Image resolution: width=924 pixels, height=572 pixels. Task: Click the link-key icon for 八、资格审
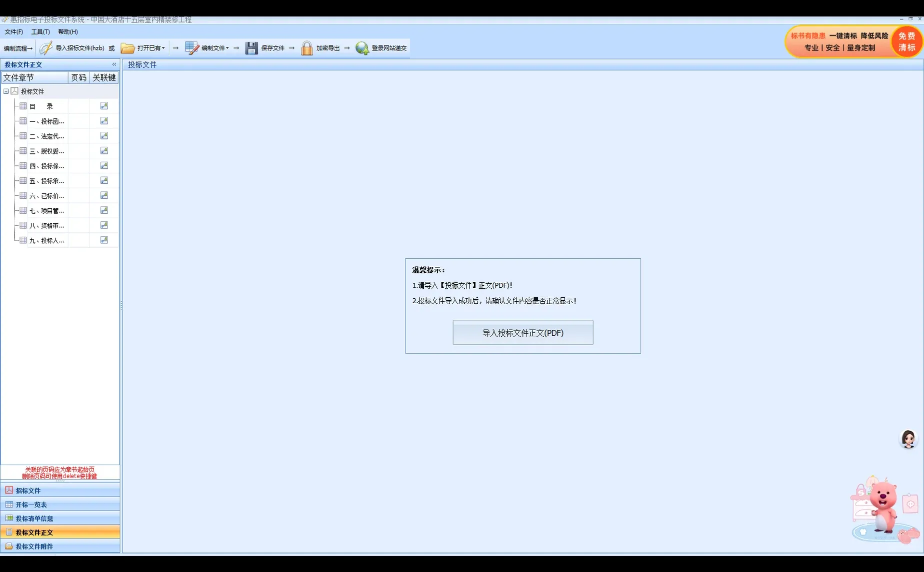tap(104, 225)
